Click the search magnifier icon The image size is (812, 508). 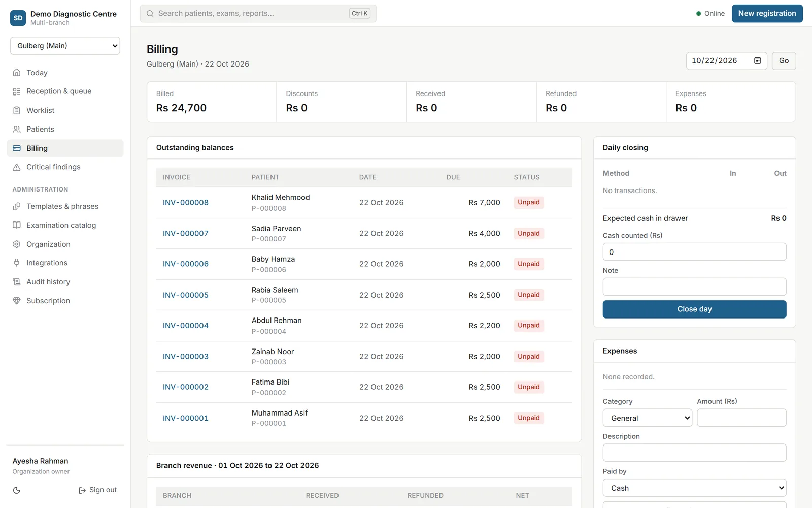tap(150, 14)
